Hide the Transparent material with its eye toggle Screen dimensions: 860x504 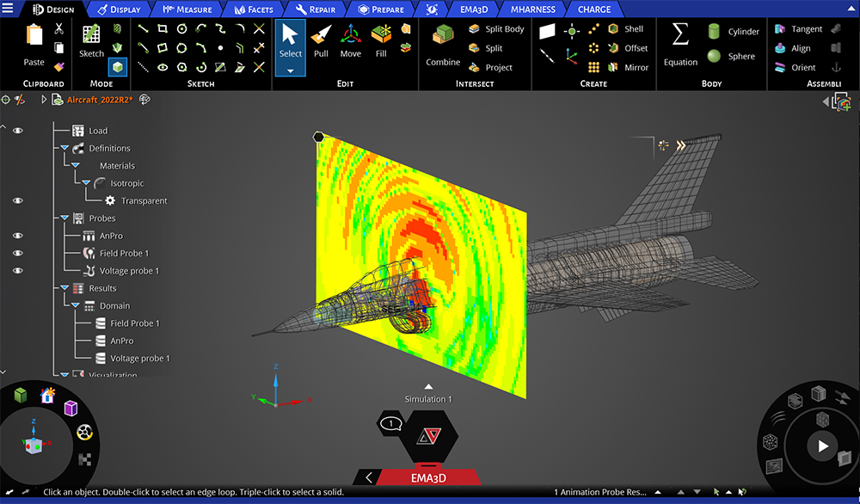[x=17, y=200]
